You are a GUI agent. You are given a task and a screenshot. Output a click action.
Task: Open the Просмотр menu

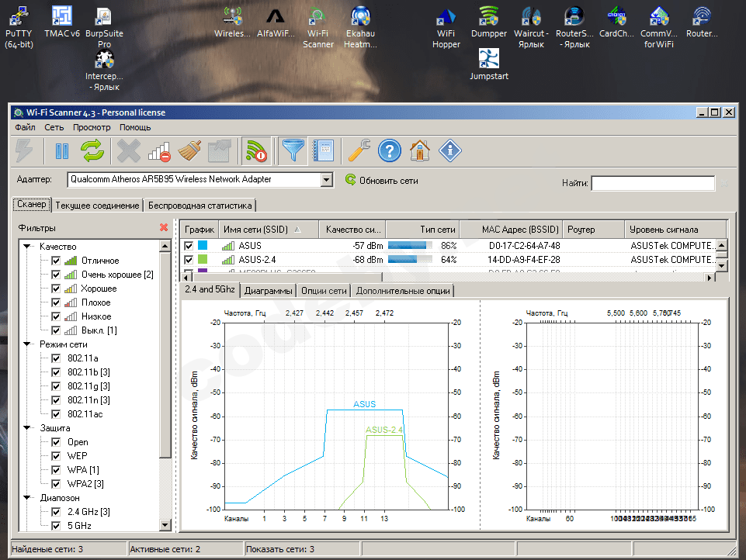[92, 127]
